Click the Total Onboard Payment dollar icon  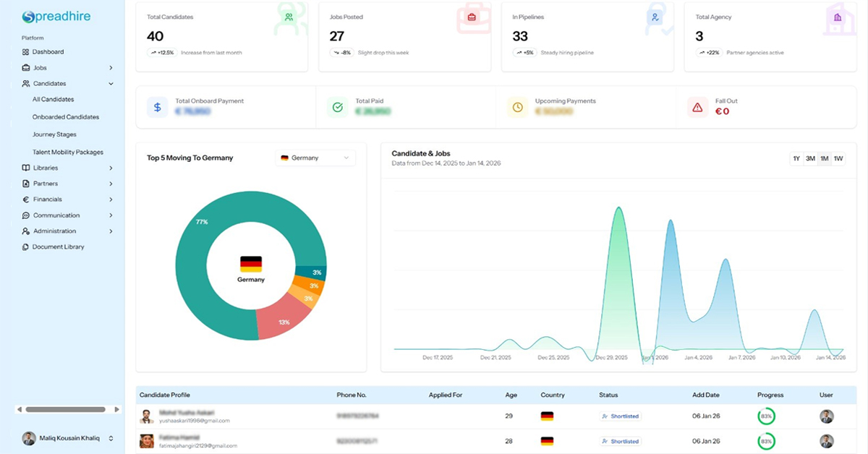pos(157,107)
